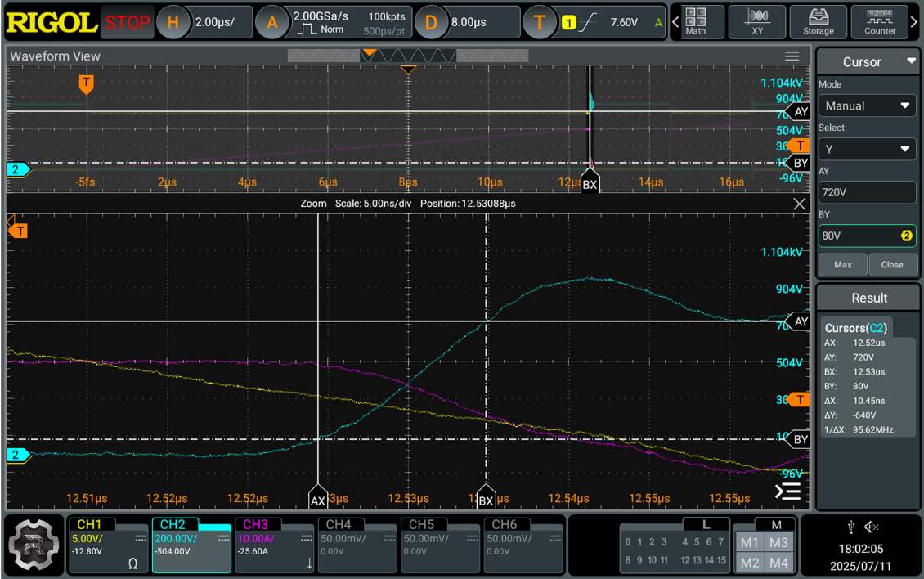Click the muted speaker sound icon
Screen dimensions: 924x579
click(872, 527)
